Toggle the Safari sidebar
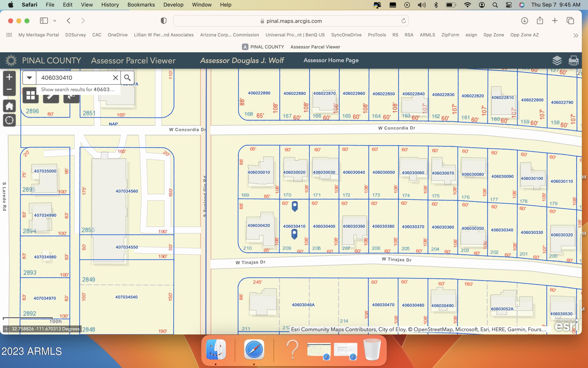This screenshot has width=588, height=368. click(x=44, y=21)
